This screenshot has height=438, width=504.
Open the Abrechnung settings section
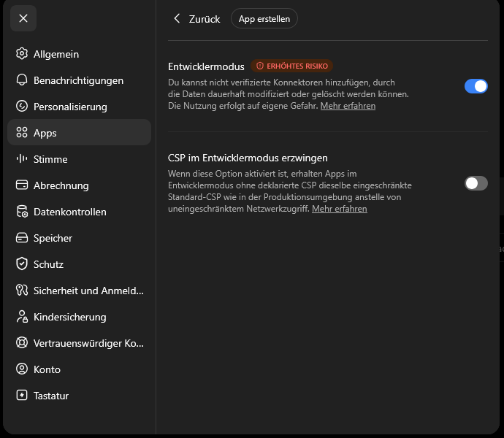click(x=79, y=185)
